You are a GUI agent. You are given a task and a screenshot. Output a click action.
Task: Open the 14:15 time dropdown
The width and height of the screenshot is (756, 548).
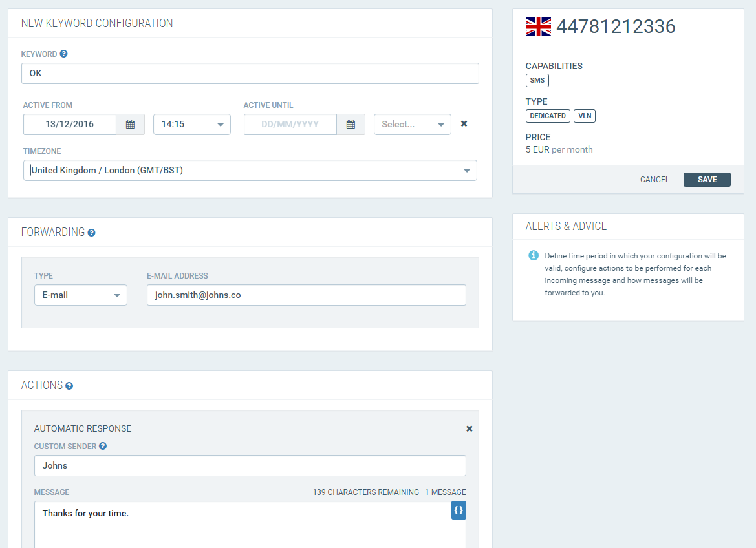(192, 124)
